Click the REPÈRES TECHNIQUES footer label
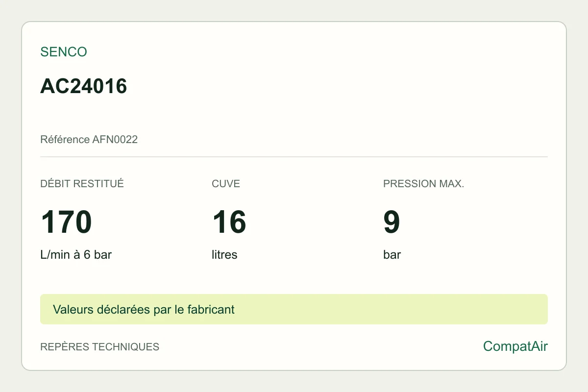Viewport: 588px width, 392px height. click(100, 347)
